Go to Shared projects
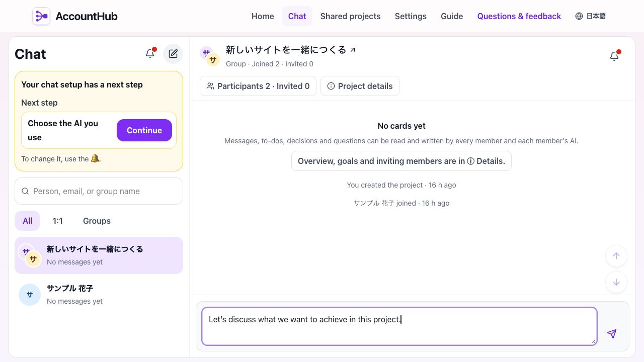The image size is (644, 362). [x=351, y=16]
